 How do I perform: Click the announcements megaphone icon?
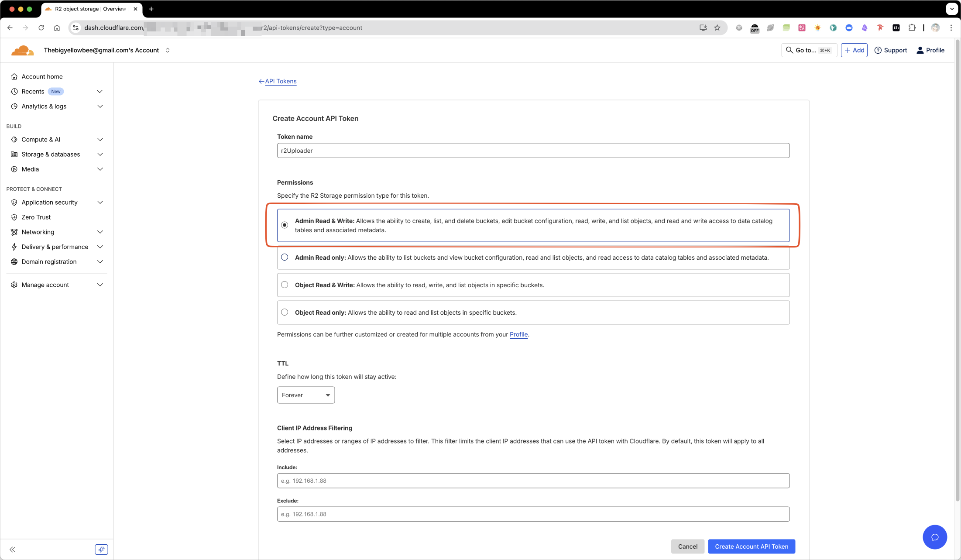pos(101,550)
